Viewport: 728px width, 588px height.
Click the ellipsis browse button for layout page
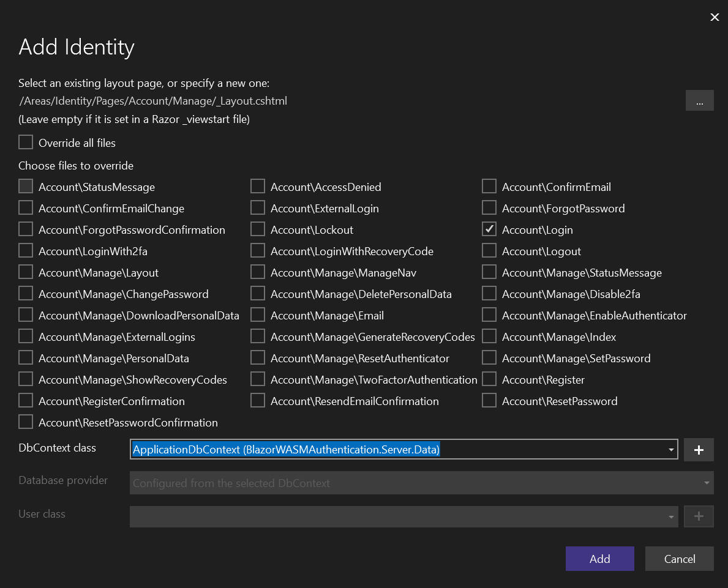click(699, 101)
